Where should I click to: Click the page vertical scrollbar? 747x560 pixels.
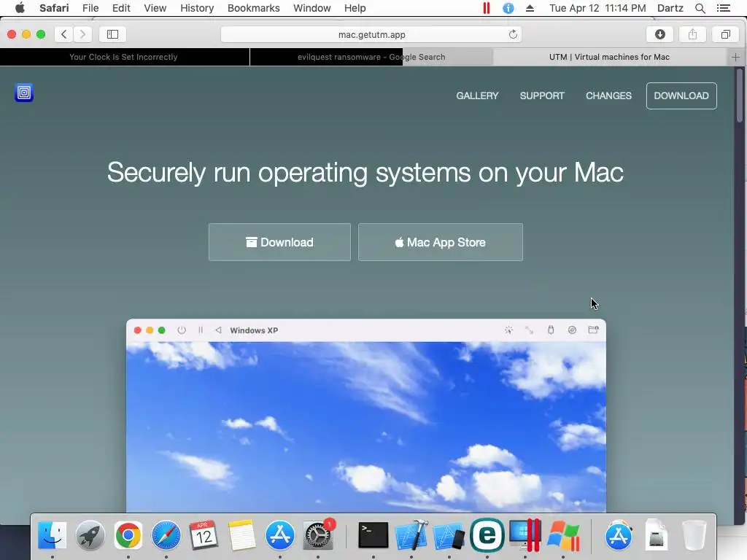740,96
